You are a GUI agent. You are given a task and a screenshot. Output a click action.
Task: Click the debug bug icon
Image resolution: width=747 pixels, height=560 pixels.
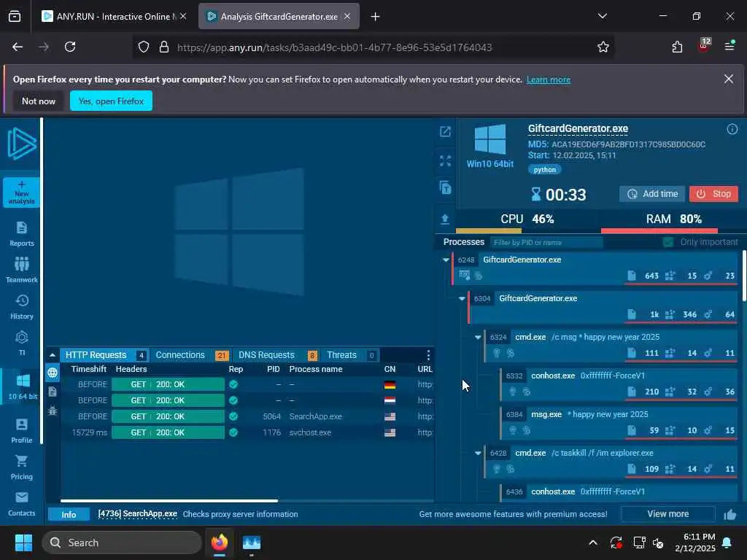click(x=53, y=411)
